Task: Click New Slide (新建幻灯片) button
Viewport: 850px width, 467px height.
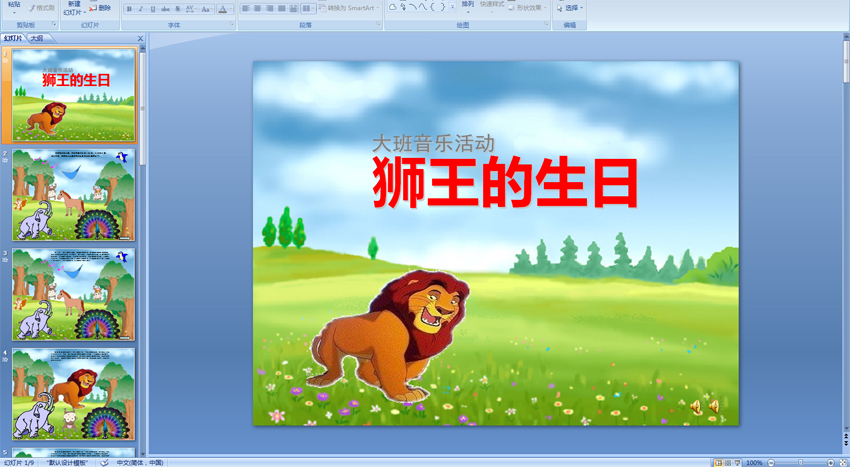Action: (x=74, y=8)
